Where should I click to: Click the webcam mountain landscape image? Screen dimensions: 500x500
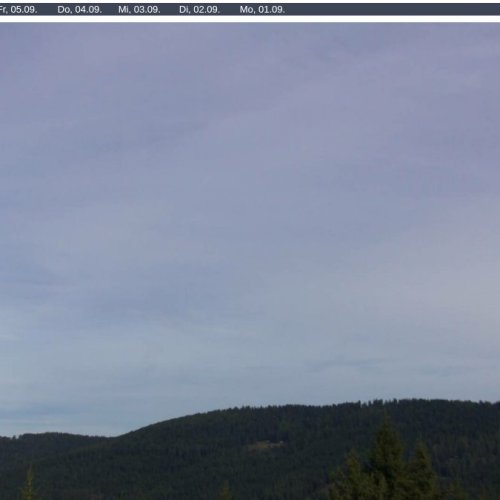coord(250,261)
